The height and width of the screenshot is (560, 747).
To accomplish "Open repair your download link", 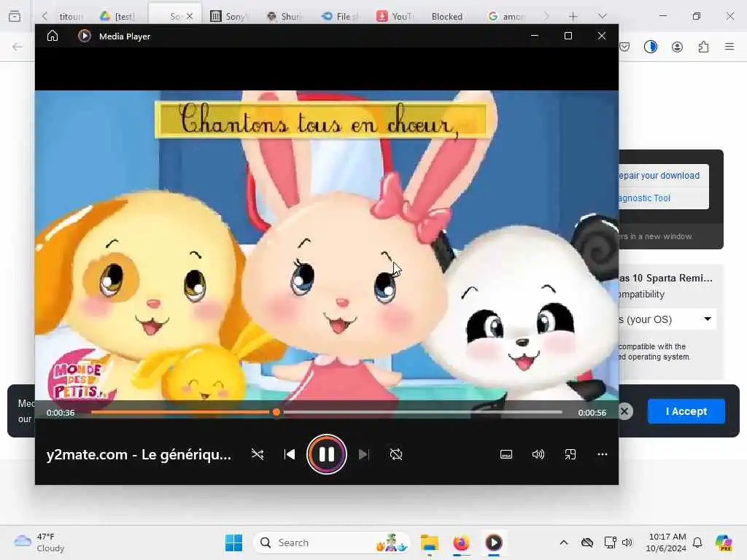I will pos(659,176).
